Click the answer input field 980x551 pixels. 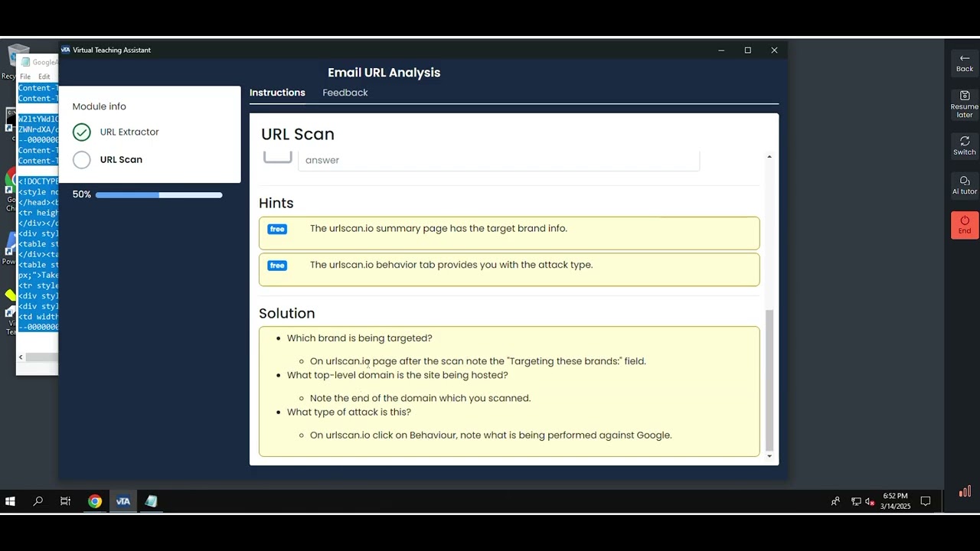click(498, 160)
